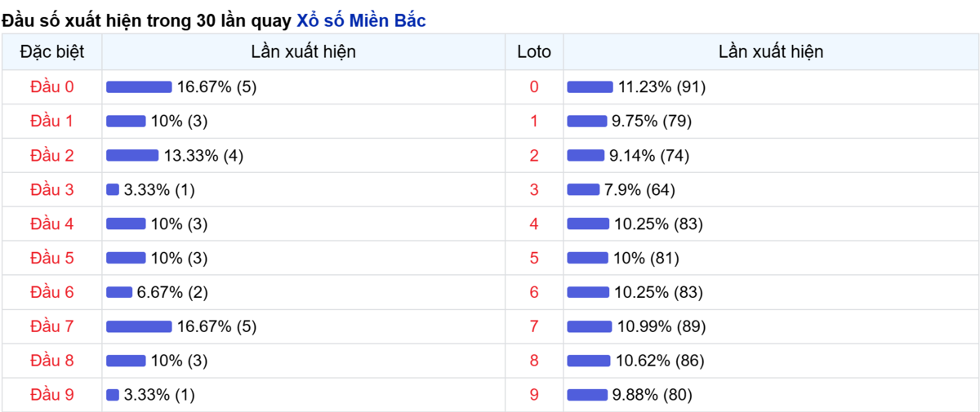Select Loto number 4 label
The width and height of the screenshot is (980, 412).
(534, 224)
